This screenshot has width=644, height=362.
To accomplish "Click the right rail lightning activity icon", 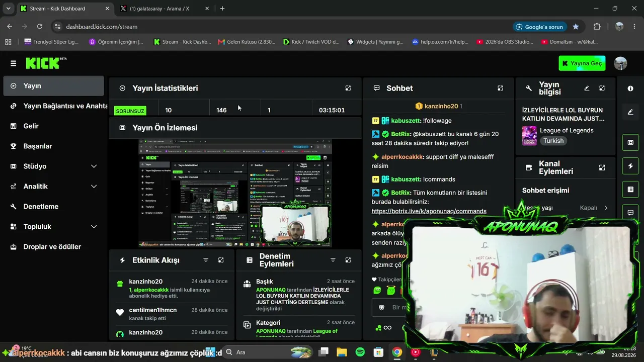I will (630, 166).
